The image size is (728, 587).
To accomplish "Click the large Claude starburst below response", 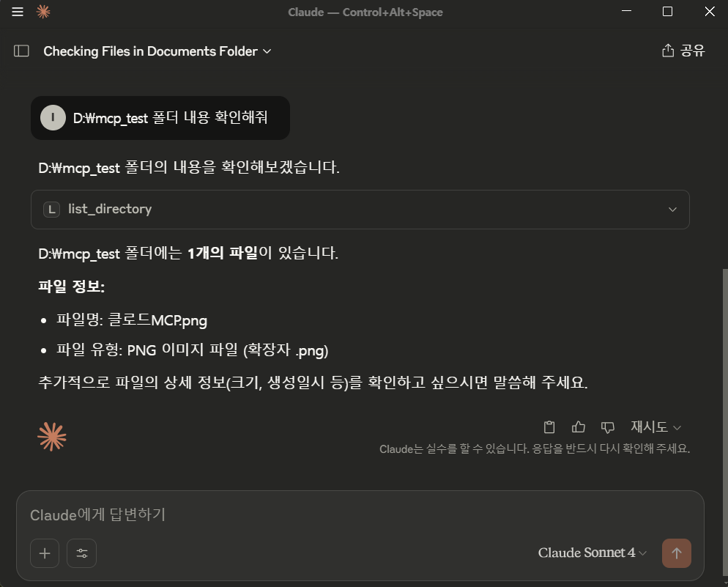I will tap(52, 437).
